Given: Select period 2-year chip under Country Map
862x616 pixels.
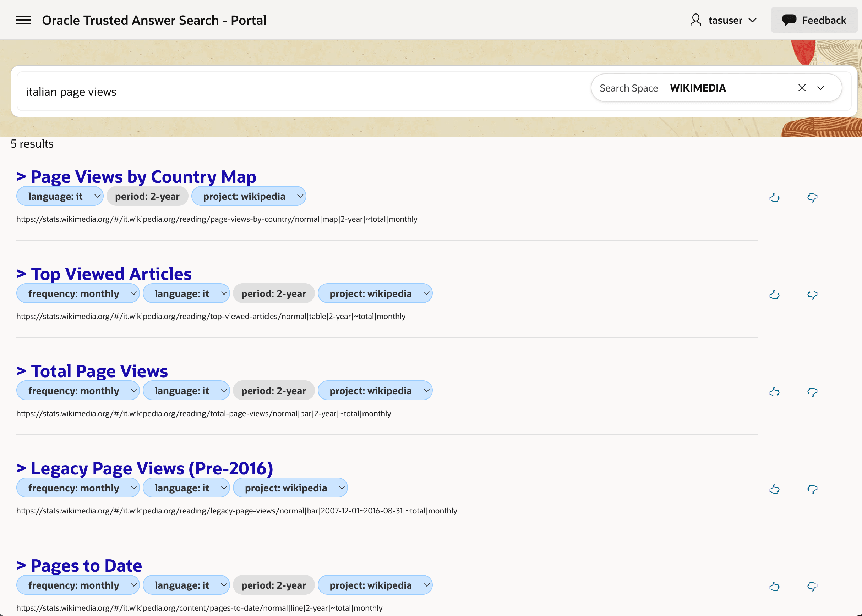Looking at the screenshot, I should [147, 196].
